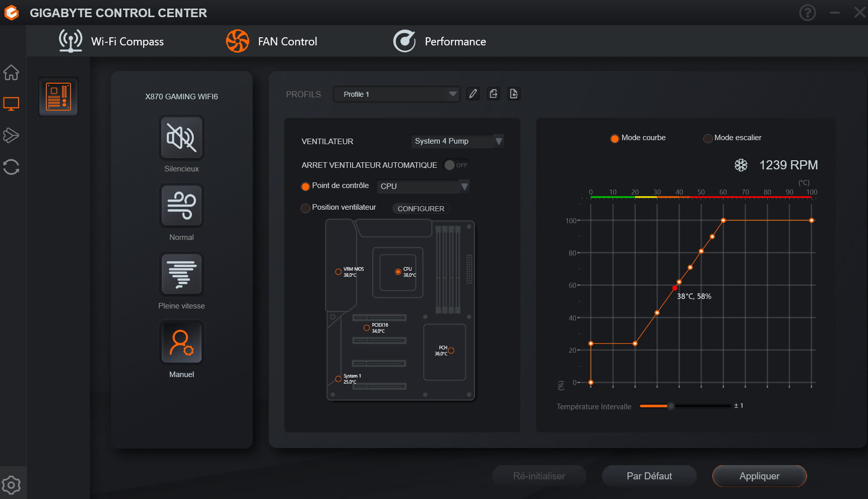Image resolution: width=868 pixels, height=499 pixels.
Task: Select the Manuel user preset
Action: [181, 343]
